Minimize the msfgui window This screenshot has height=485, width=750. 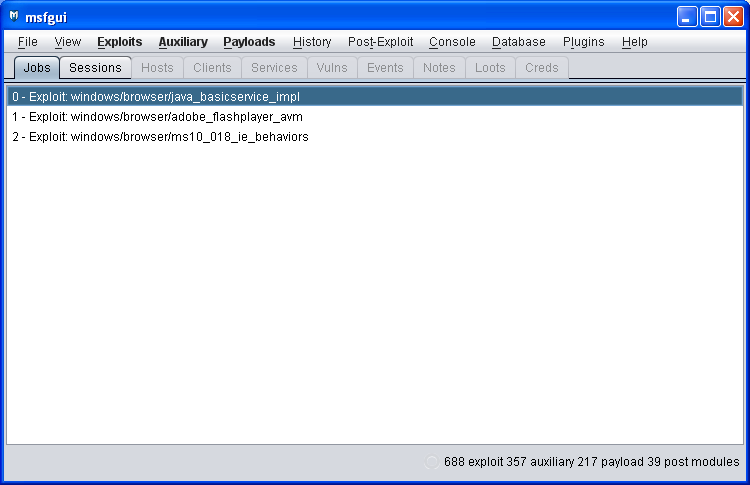(x=687, y=17)
